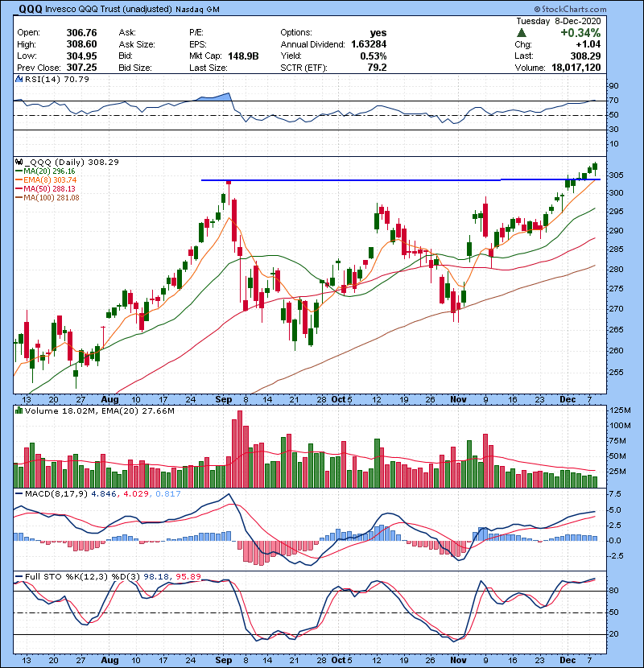Click the 'Oct 5' label on price axis
This screenshot has width=644, height=668.
click(x=342, y=400)
